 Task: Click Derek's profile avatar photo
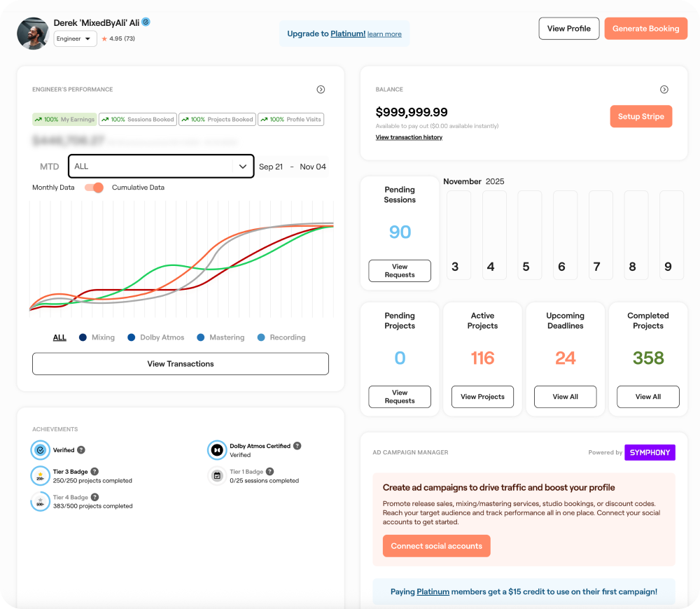[33, 33]
